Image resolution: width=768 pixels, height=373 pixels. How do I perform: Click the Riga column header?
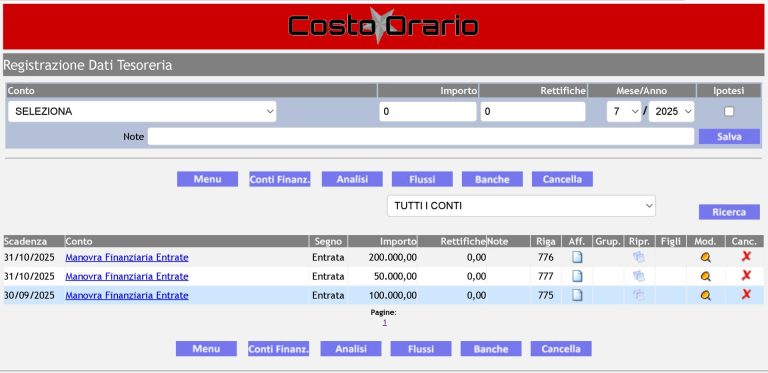pos(546,241)
